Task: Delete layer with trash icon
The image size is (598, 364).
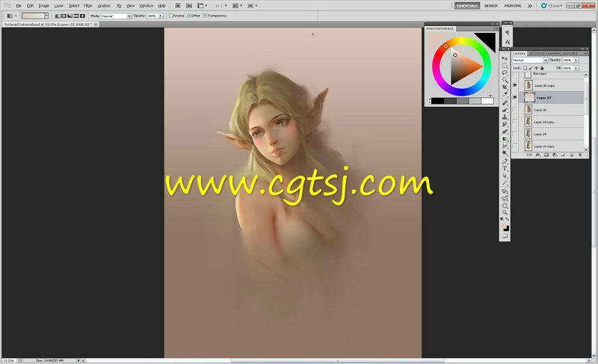Action: [581, 155]
